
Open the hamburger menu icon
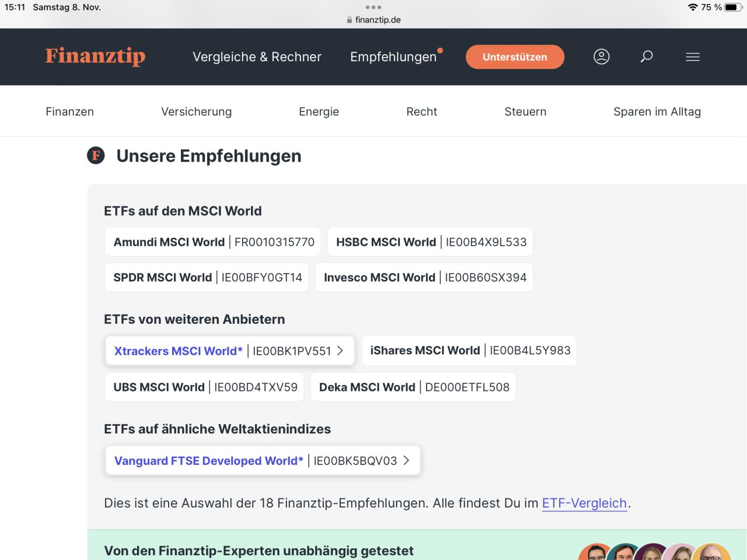[x=693, y=57]
